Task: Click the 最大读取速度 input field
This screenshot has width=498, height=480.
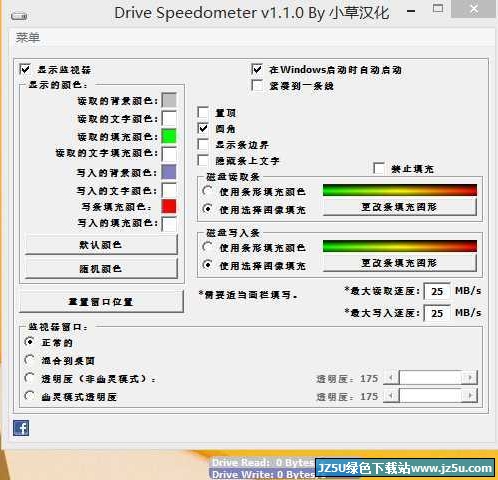Action: 437,291
